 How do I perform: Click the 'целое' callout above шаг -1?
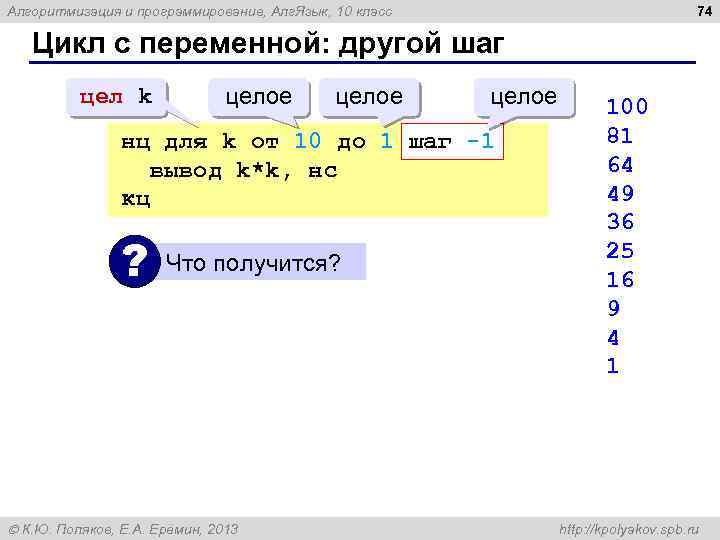pos(523,97)
